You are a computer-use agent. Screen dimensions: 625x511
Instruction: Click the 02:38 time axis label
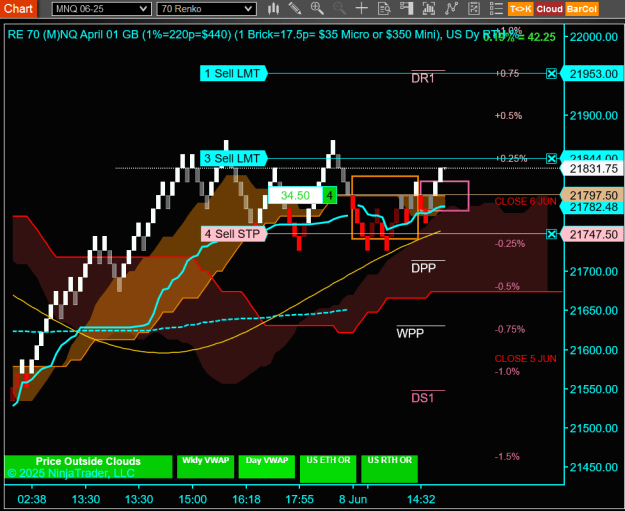tap(32, 499)
